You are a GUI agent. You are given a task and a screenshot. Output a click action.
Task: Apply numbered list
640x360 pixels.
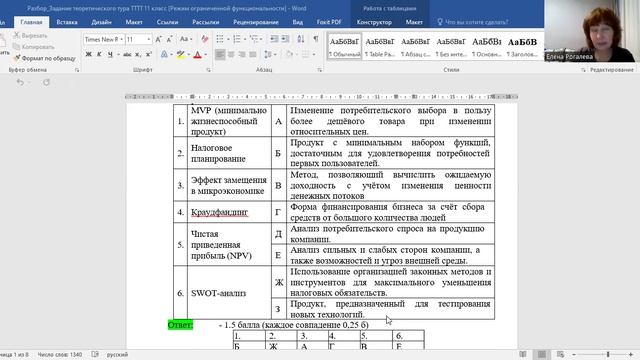tap(237, 39)
